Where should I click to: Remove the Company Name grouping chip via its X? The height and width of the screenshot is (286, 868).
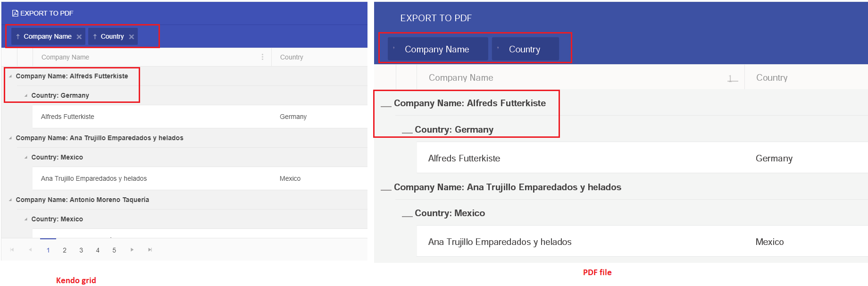pos(79,37)
